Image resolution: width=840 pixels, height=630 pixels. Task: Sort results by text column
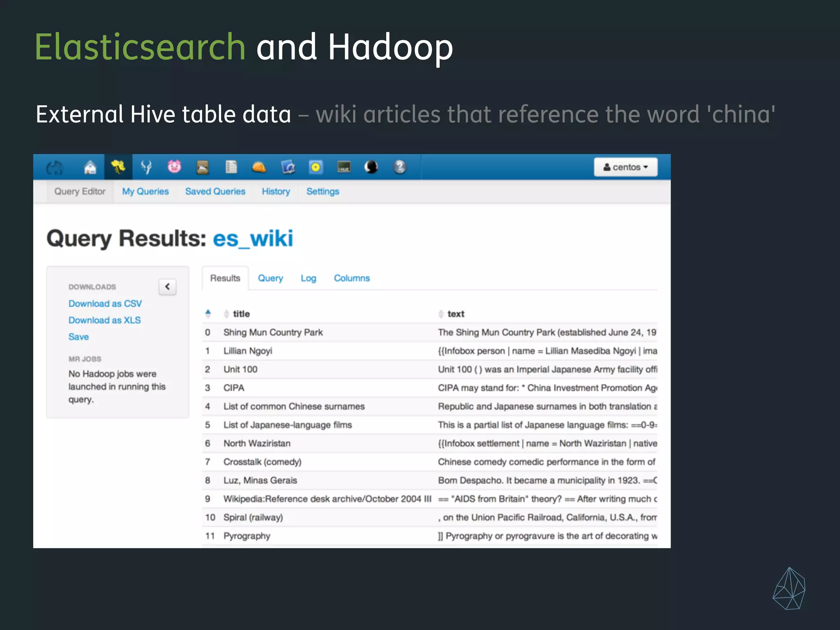[x=456, y=314]
